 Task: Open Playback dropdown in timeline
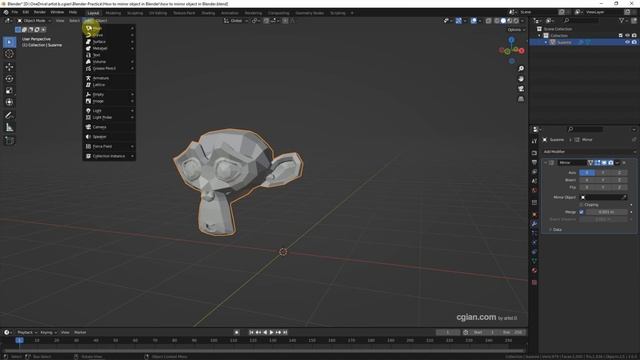pos(27,332)
